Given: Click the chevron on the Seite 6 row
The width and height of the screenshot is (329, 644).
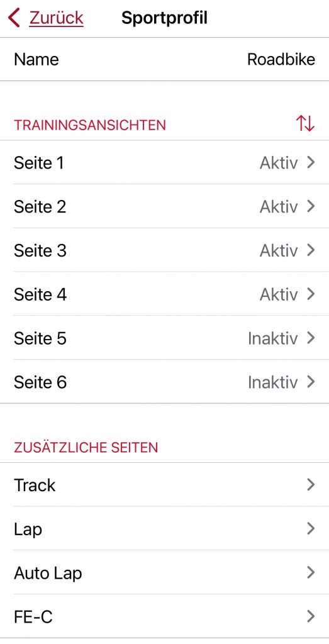Looking at the screenshot, I should [x=311, y=382].
